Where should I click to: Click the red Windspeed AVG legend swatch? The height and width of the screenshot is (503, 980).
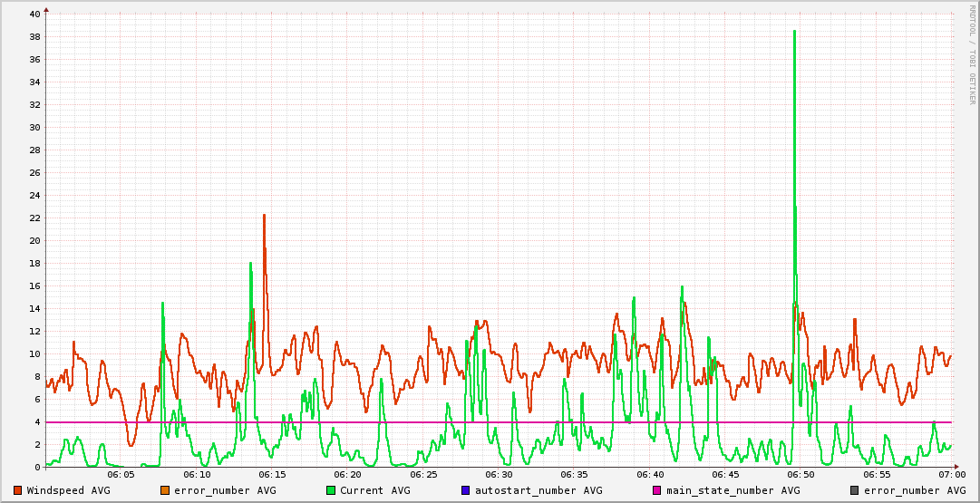[x=18, y=490]
